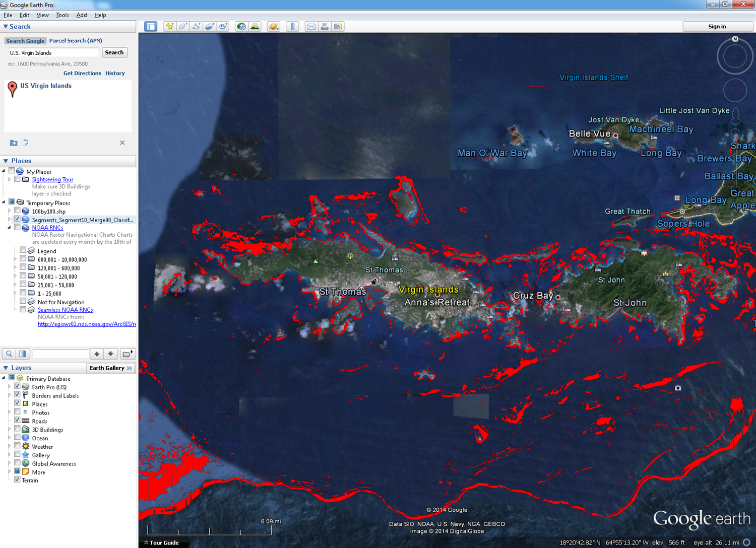Image resolution: width=756 pixels, height=548 pixels.
Task: Open the Seamless NOAA RNCs link
Action: pyautogui.click(x=65, y=310)
